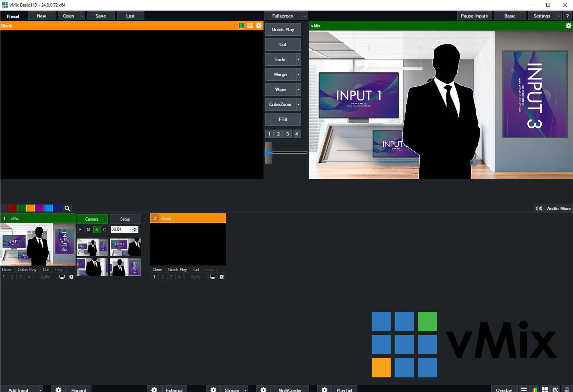Open the output window settings gear
This screenshot has width=573, height=392.
coord(568,26)
